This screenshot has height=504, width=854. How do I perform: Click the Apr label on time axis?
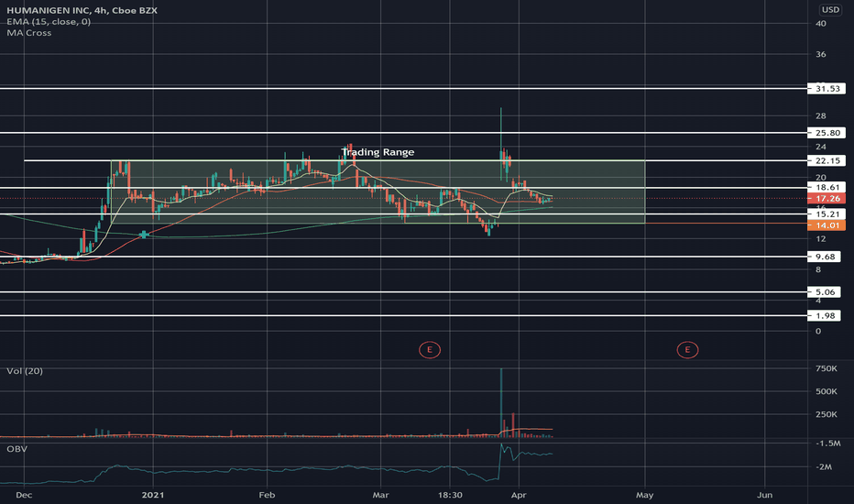(x=519, y=495)
